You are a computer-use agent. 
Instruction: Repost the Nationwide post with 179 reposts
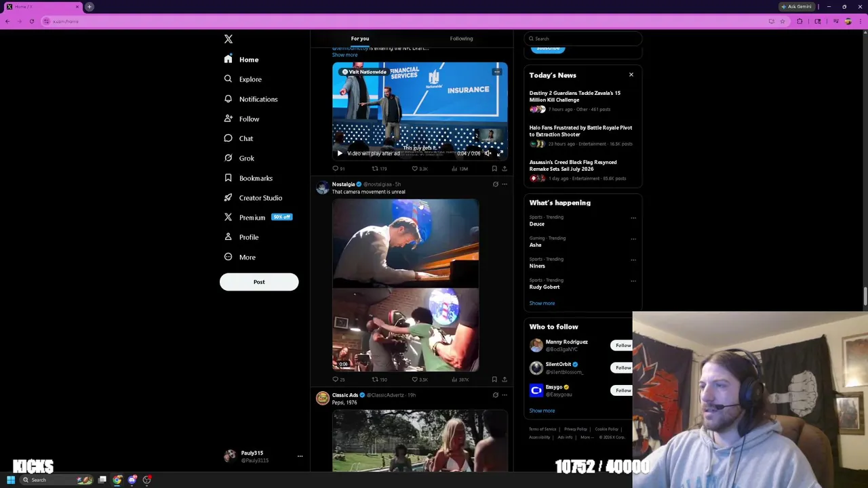tap(379, 169)
